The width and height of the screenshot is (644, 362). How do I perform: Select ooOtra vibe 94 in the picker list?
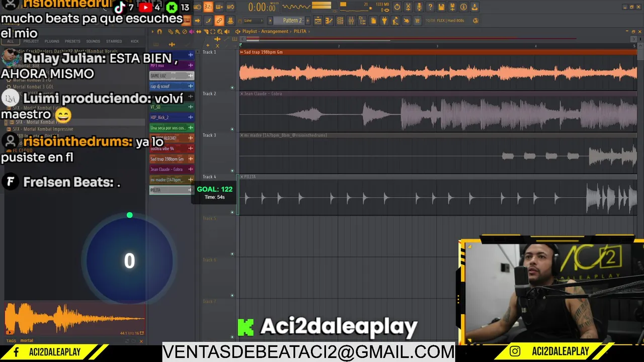(172, 148)
